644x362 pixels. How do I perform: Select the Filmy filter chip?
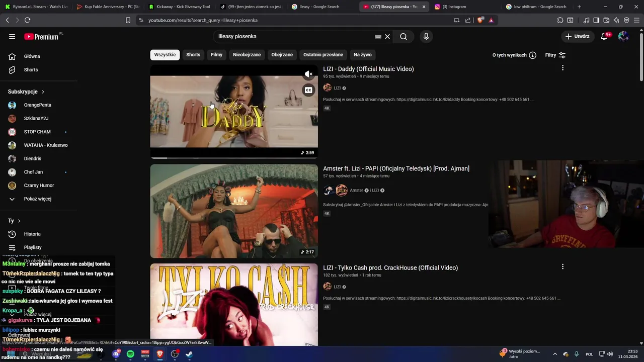coord(217,55)
